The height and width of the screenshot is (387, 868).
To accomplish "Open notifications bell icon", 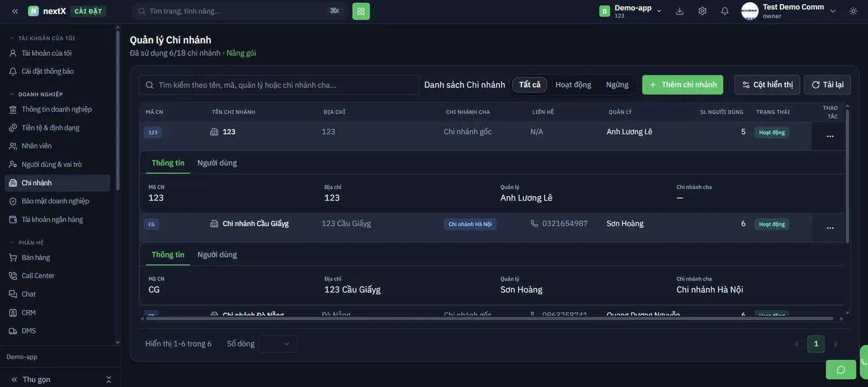I will tap(724, 11).
